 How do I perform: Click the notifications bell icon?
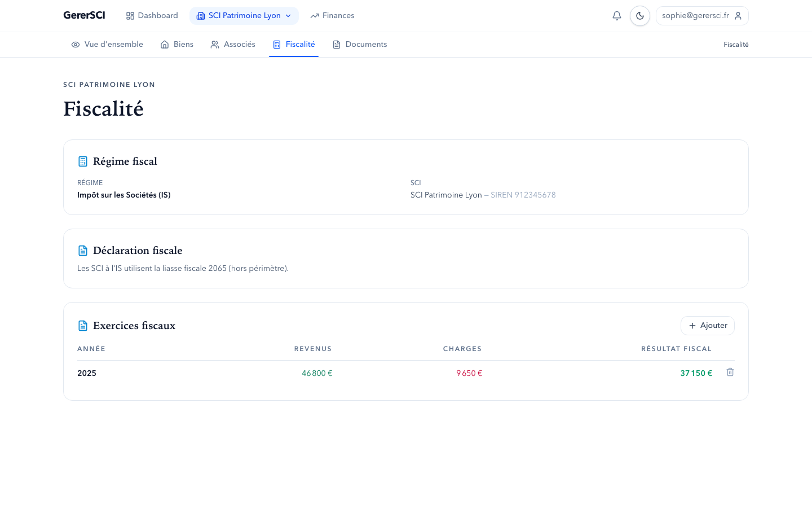pyautogui.click(x=617, y=16)
